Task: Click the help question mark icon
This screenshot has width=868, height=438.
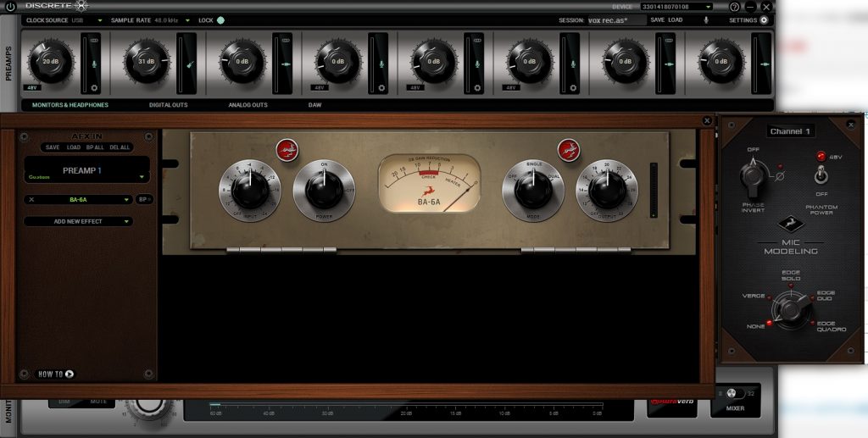Action: pyautogui.click(x=735, y=7)
